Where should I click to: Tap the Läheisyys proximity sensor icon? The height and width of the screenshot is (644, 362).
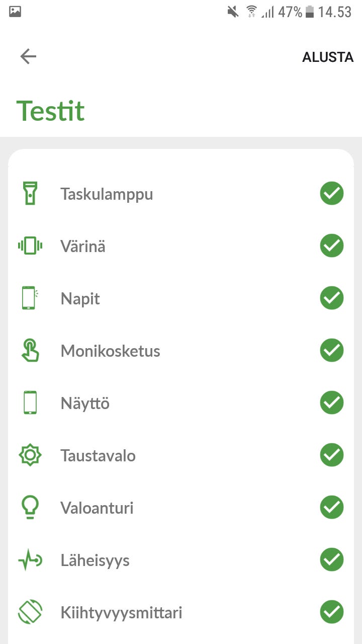[30, 560]
